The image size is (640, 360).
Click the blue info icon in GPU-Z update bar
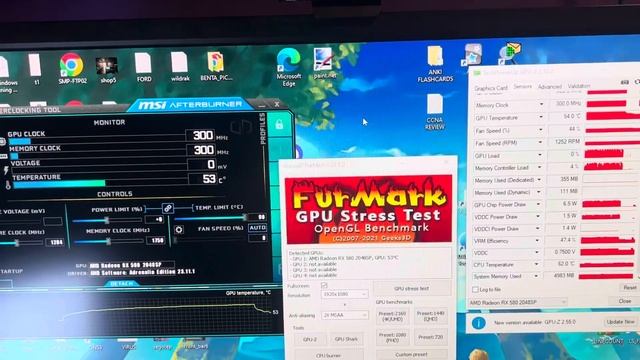(x=478, y=323)
